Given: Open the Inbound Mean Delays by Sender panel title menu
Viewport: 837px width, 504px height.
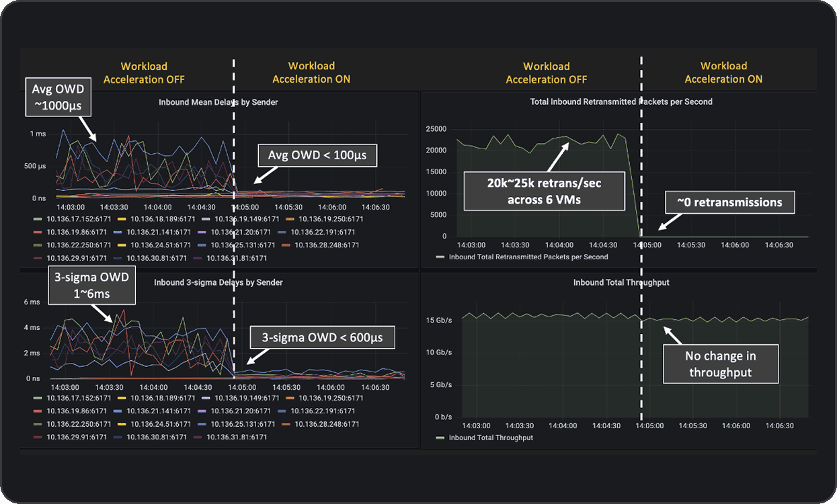Looking at the screenshot, I should click(218, 102).
